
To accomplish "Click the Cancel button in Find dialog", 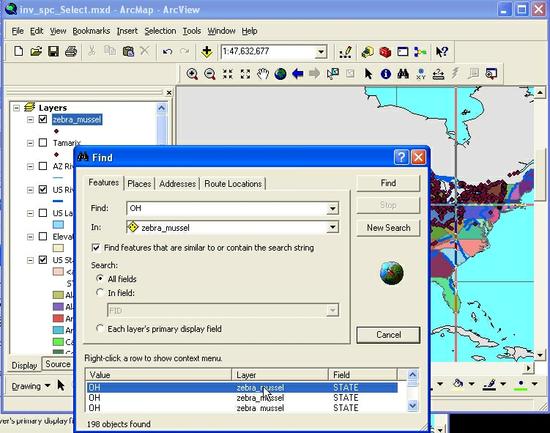I will click(388, 335).
